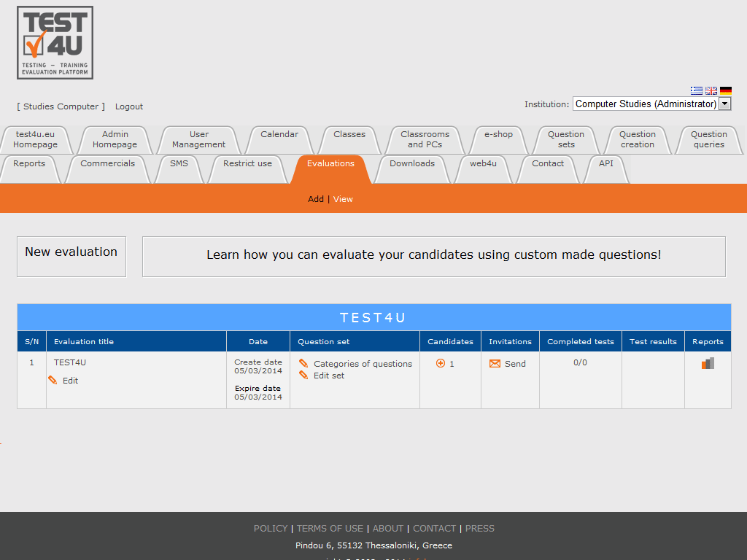This screenshot has height=560, width=747.
Task: Click the S/N column header
Action: point(32,341)
